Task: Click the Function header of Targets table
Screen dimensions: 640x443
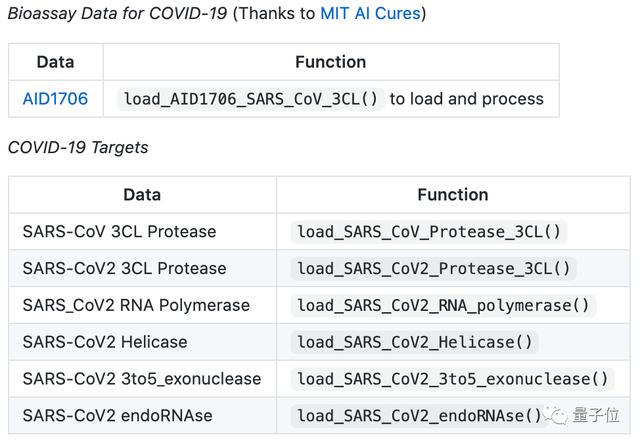Action: click(x=453, y=195)
